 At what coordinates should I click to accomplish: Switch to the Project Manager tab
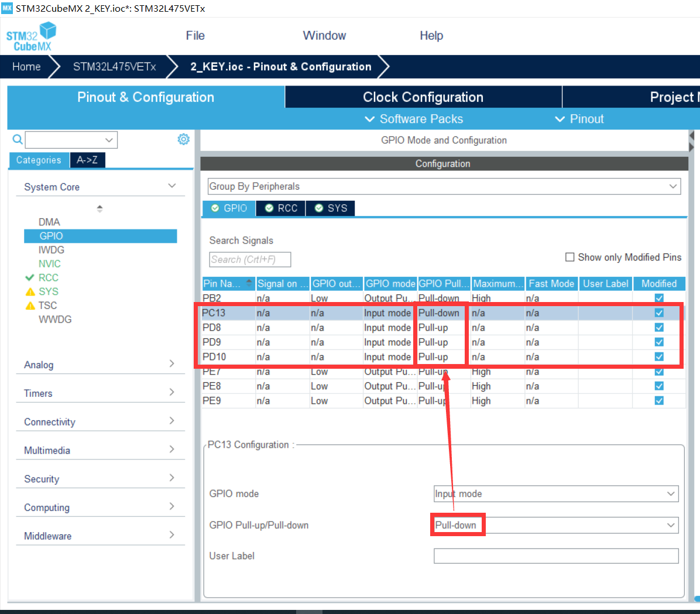[x=631, y=97]
